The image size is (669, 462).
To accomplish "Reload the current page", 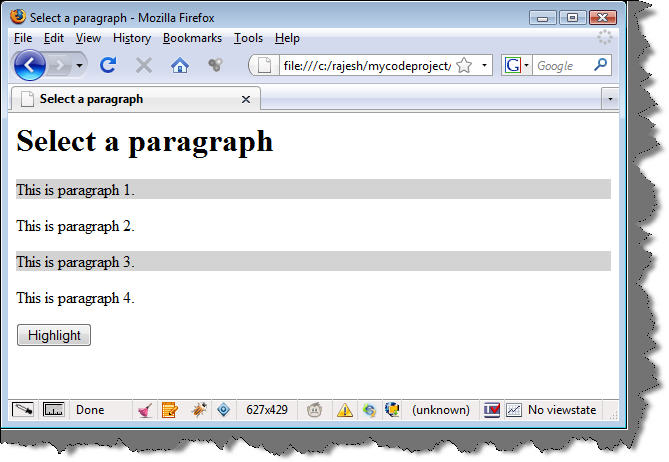I will [108, 65].
